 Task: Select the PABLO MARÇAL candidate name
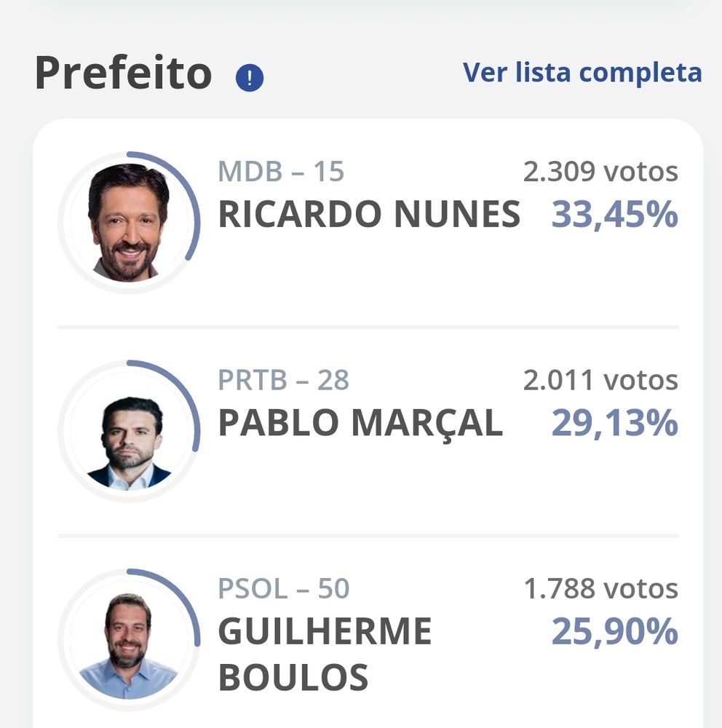(x=360, y=424)
